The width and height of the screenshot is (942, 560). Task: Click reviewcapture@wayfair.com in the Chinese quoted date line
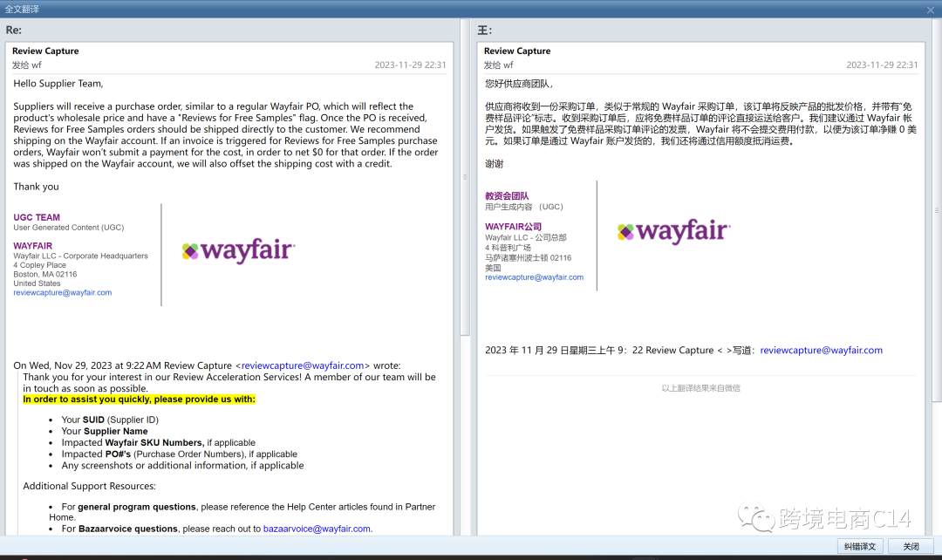pyautogui.click(x=821, y=350)
